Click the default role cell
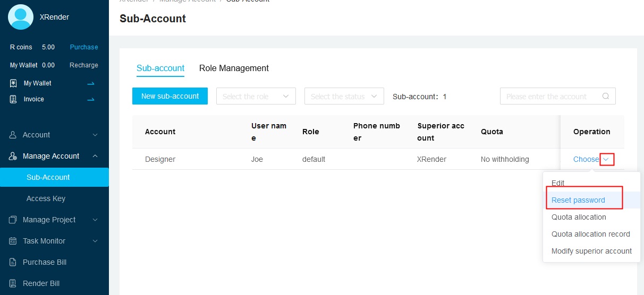This screenshot has width=644, height=295. coord(313,159)
